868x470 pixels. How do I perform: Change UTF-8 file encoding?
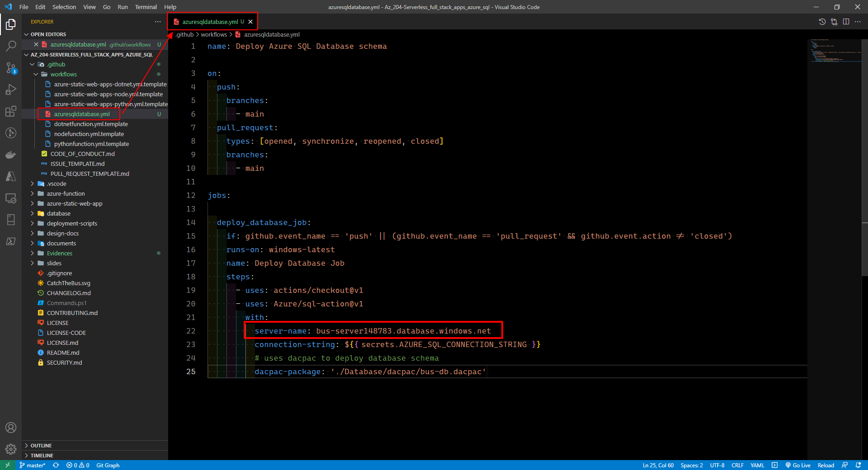click(717, 465)
